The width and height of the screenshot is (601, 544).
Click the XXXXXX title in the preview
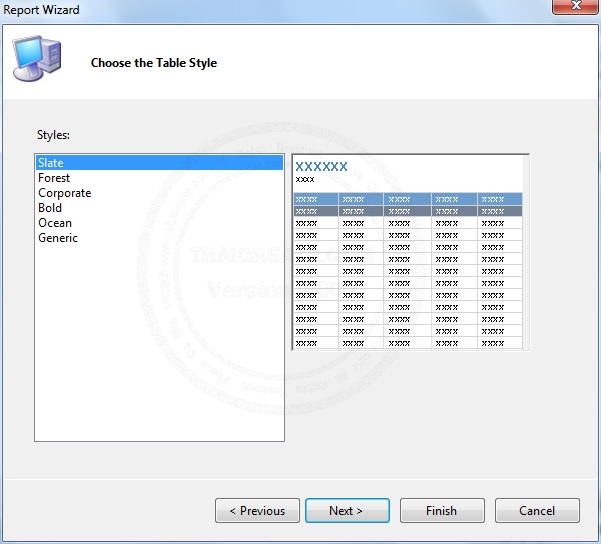(322, 166)
